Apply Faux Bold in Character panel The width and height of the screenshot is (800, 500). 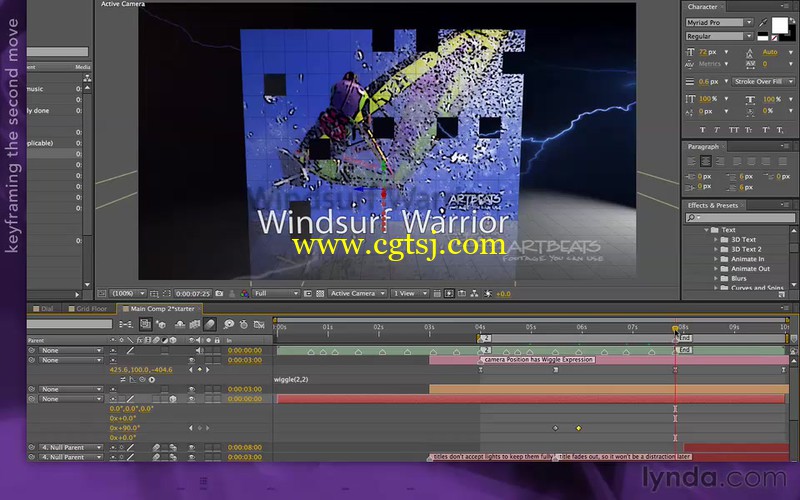(703, 130)
